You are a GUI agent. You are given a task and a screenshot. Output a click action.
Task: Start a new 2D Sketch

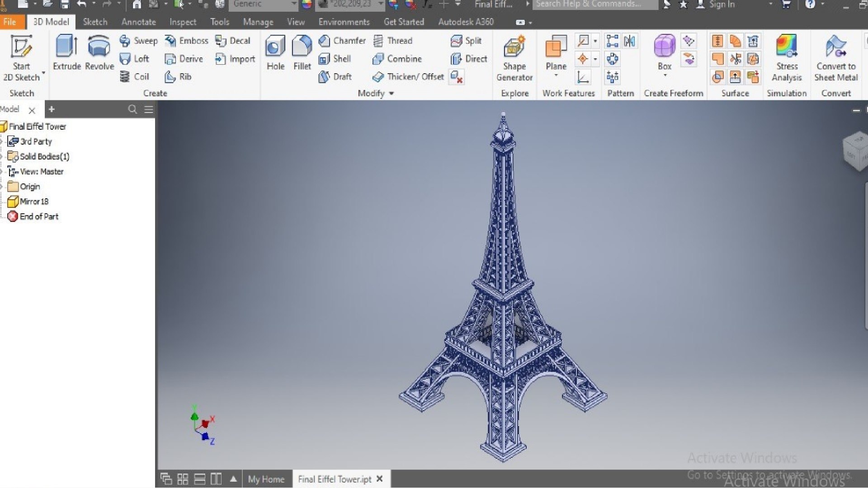(x=21, y=58)
